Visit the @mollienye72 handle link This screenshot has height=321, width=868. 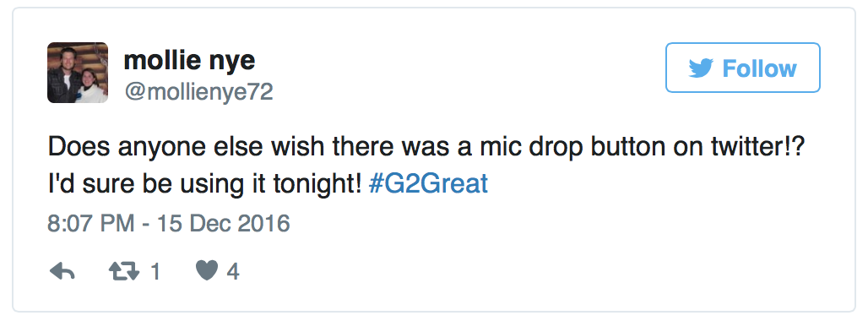tap(198, 92)
